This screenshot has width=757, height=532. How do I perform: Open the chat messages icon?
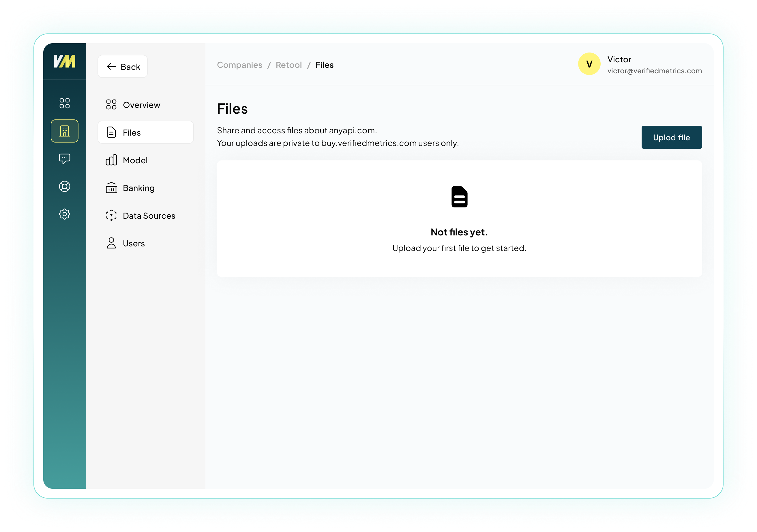coord(64,159)
